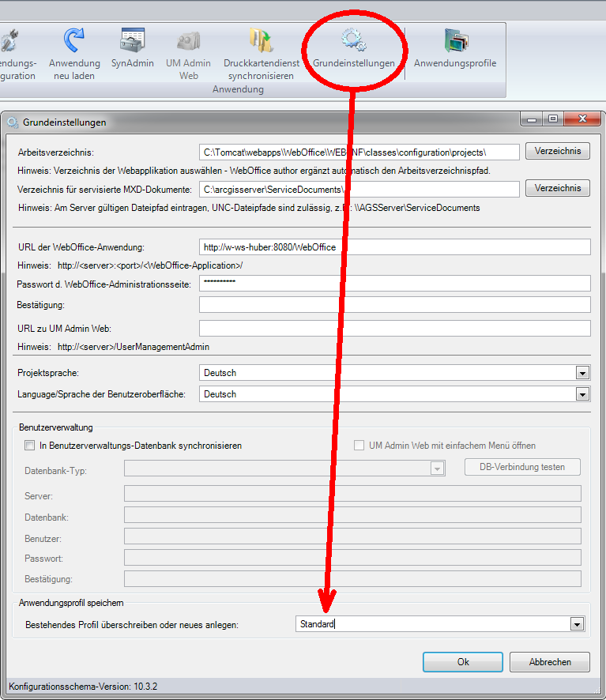This screenshot has height=700, width=606.
Task: Click the enabled Bestätigung field under the Administrationsseite password
Action: 395,305
